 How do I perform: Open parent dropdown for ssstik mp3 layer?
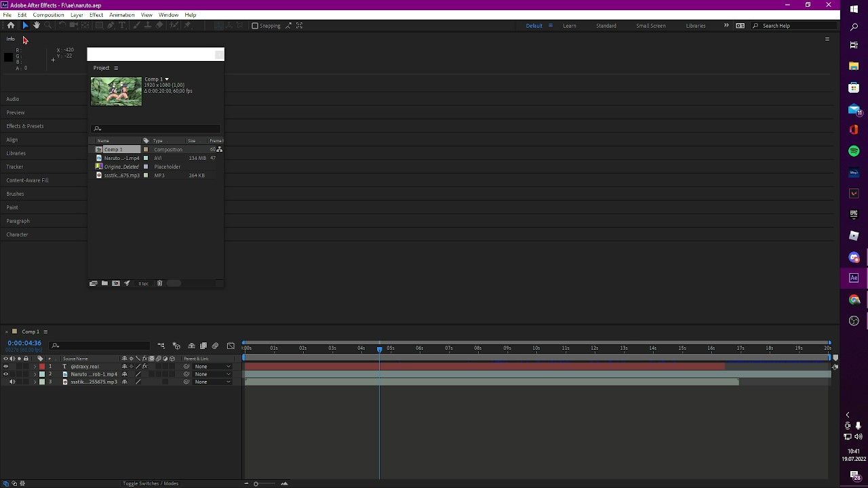pos(212,382)
